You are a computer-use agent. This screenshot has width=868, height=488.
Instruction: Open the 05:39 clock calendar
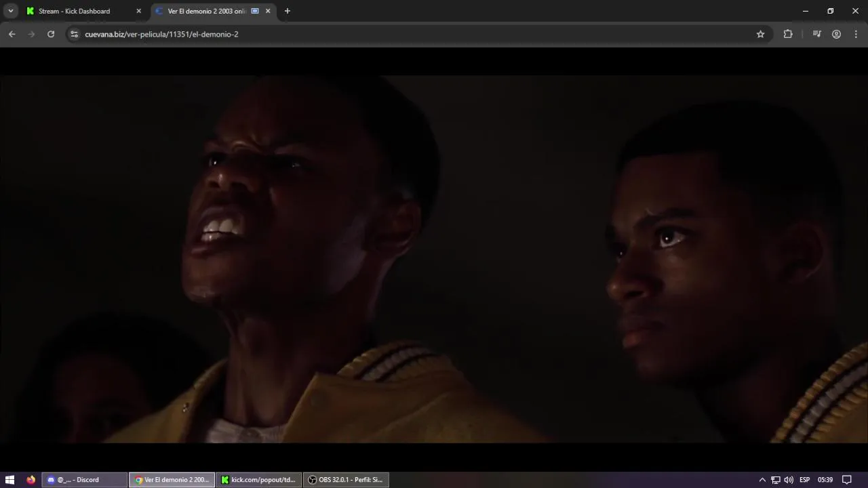825,480
